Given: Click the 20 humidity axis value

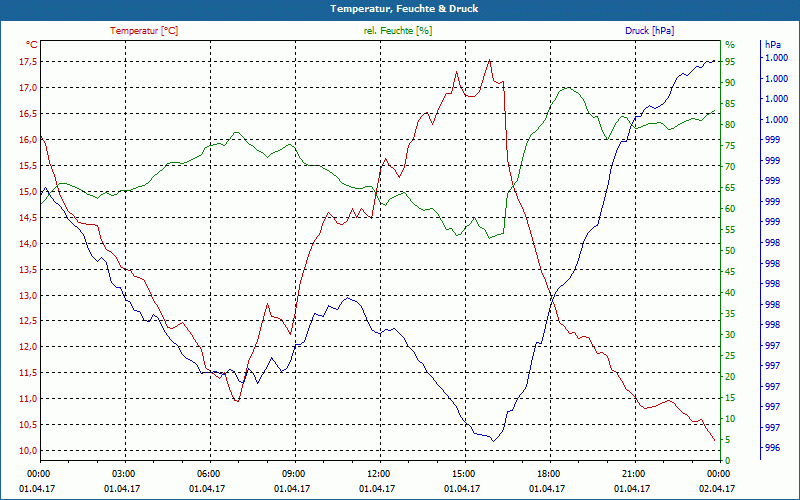Looking at the screenshot, I should 730,377.
